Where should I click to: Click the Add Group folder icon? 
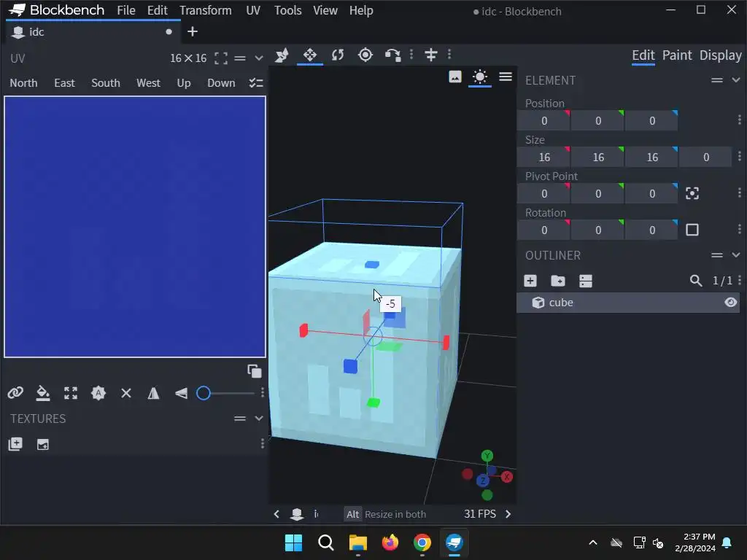click(558, 281)
